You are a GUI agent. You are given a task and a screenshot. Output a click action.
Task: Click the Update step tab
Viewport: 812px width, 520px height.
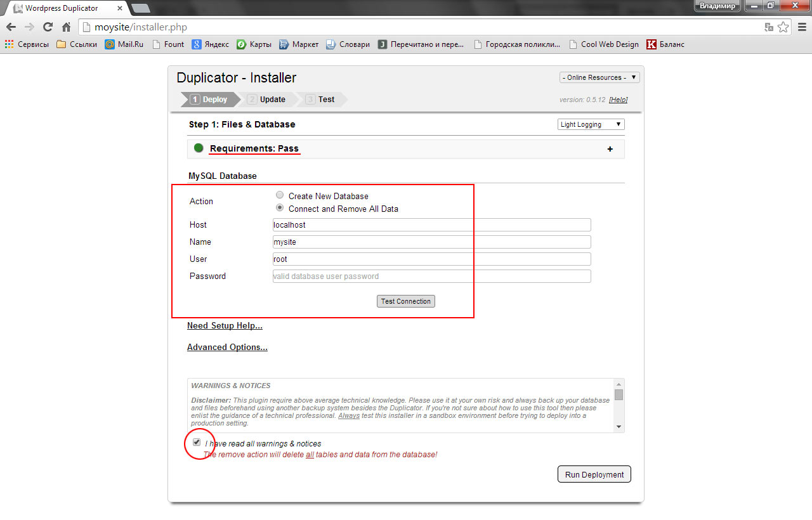[x=267, y=100]
